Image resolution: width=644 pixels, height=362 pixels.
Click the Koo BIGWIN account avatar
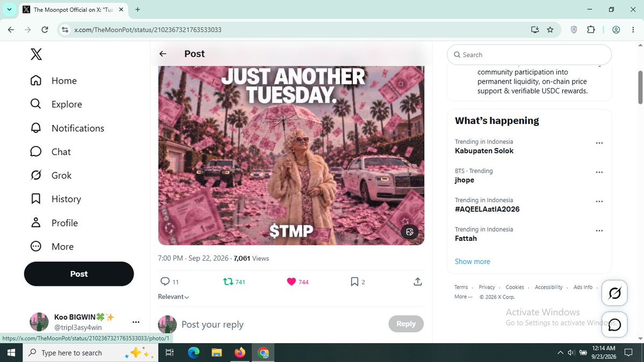point(39,322)
